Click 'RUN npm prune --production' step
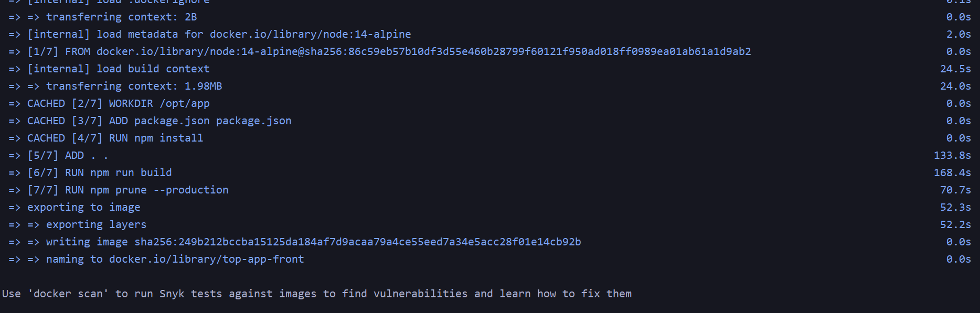This screenshot has height=313, width=980. (x=147, y=190)
